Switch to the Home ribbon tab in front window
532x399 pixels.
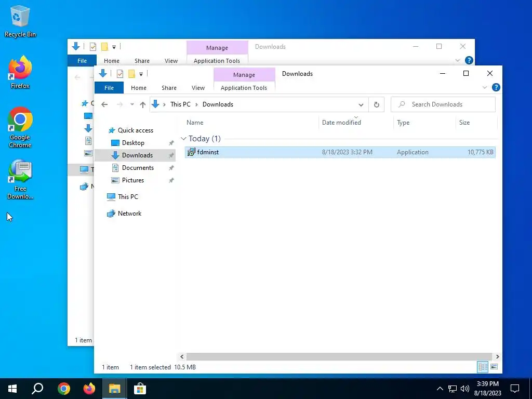[138, 87]
